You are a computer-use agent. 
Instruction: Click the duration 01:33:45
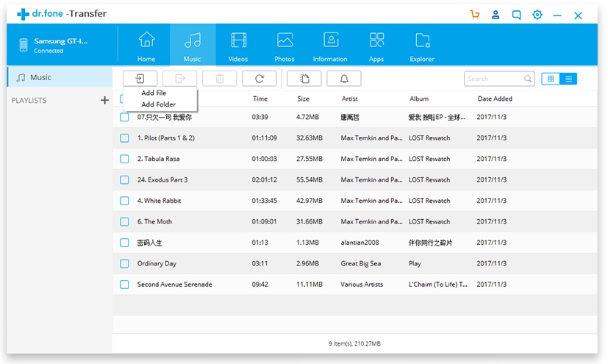coord(265,201)
